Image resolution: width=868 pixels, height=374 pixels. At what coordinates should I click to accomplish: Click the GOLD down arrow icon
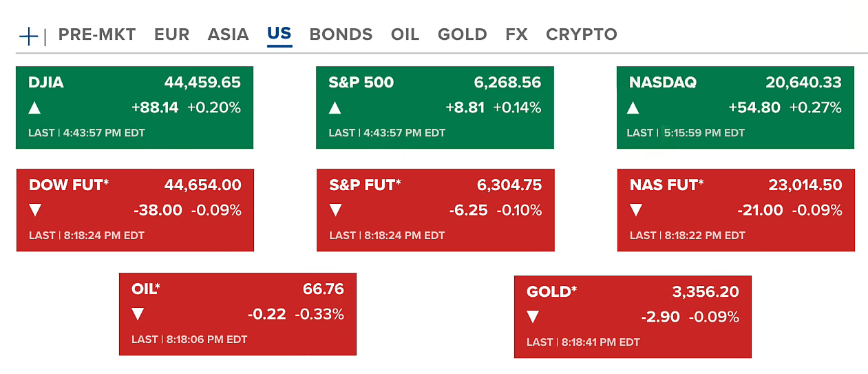tap(533, 317)
